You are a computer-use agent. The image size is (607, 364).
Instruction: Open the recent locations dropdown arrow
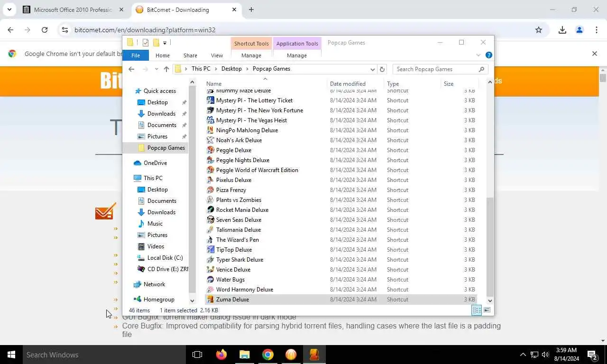[156, 69]
